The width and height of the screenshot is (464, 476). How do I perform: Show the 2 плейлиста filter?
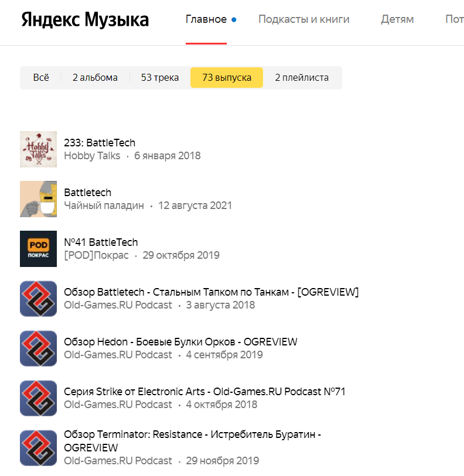click(x=302, y=78)
